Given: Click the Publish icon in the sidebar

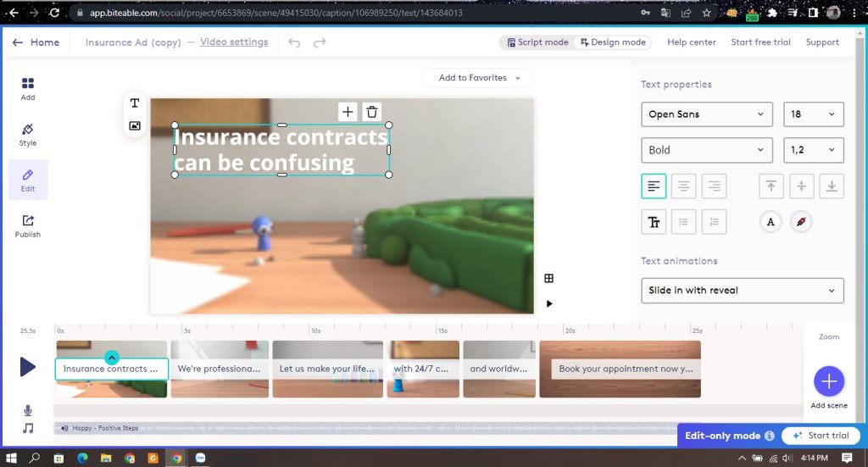Looking at the screenshot, I should (x=28, y=225).
